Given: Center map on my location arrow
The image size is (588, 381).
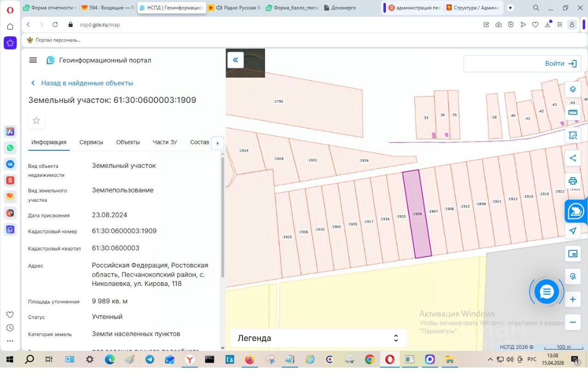Looking at the screenshot, I should 572,231.
